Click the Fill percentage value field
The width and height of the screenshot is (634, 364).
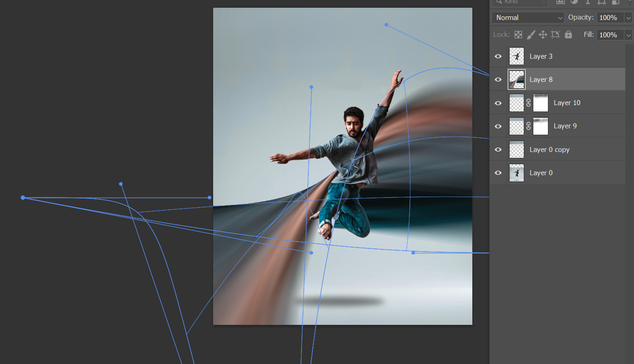pyautogui.click(x=609, y=35)
